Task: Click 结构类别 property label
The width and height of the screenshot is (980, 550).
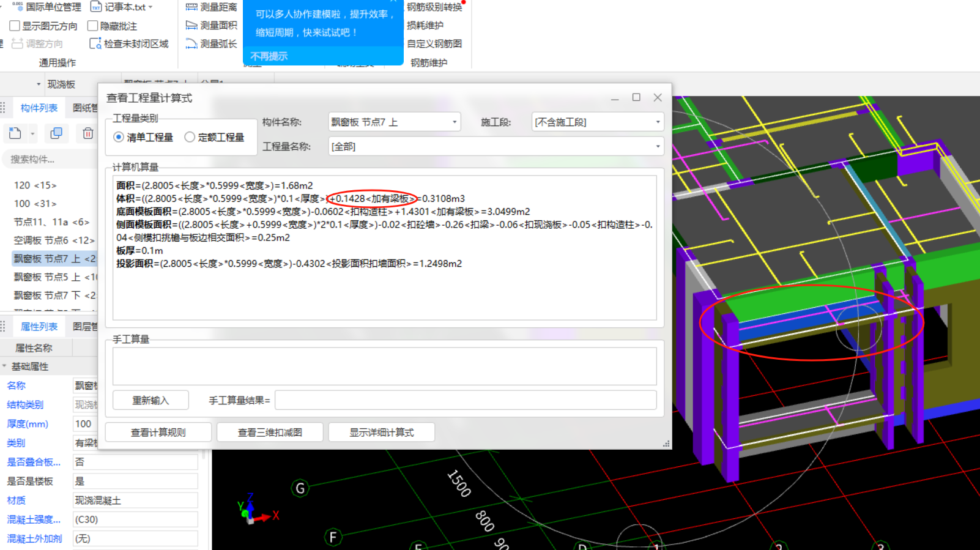Action: (x=25, y=404)
